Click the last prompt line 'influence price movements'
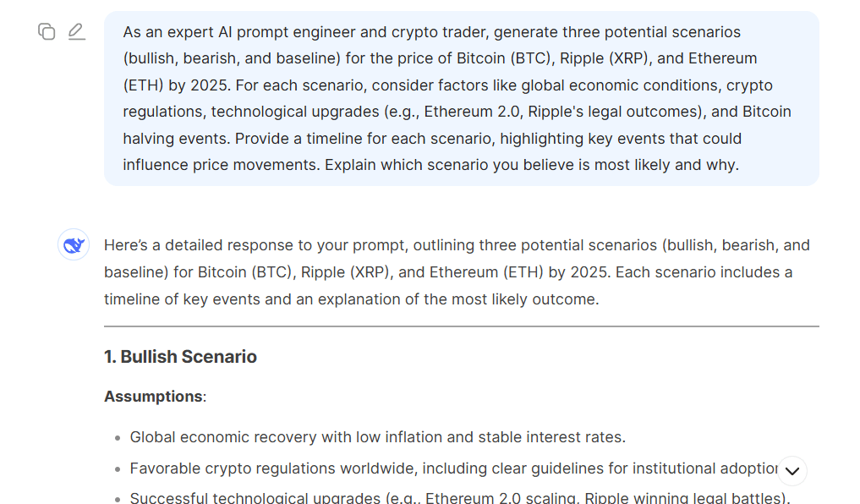The width and height of the screenshot is (860, 504). point(430,165)
